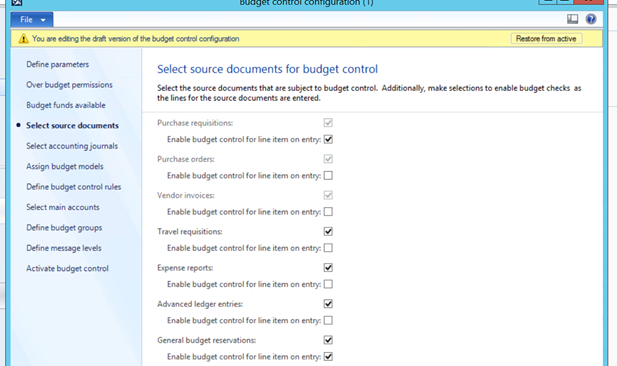Go to Define budget control rules
Screen dimensions: 617x366
[74, 187]
